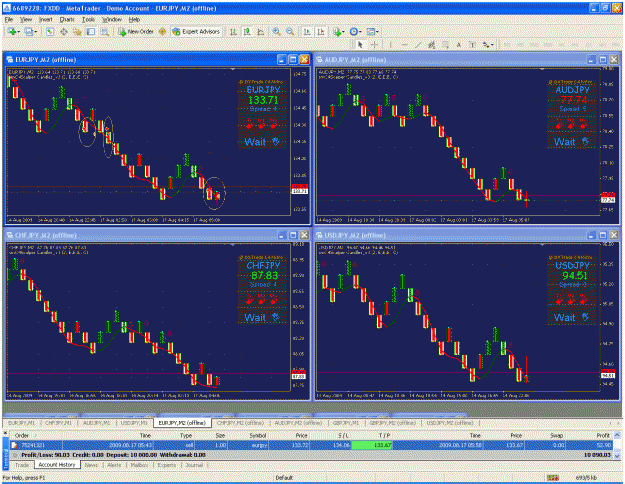Open a new chart via toolbar icon
This screenshot has height=484, width=625.
(11, 31)
